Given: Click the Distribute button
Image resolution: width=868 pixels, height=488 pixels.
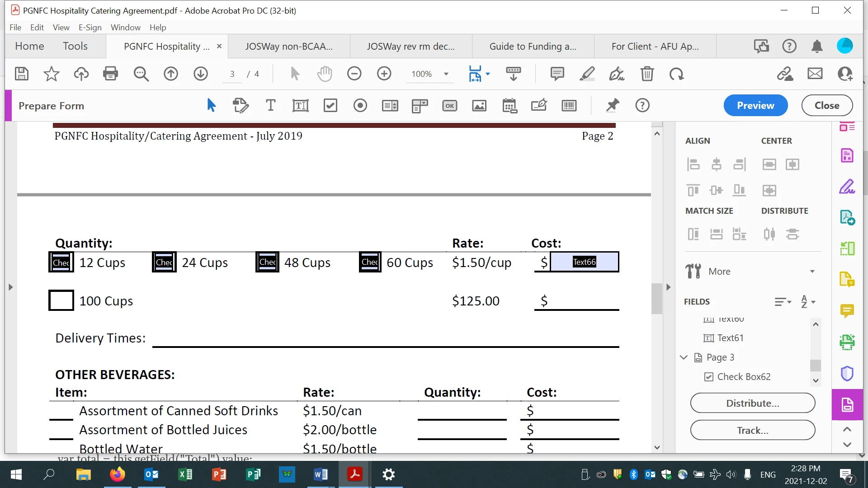Looking at the screenshot, I should tap(752, 403).
